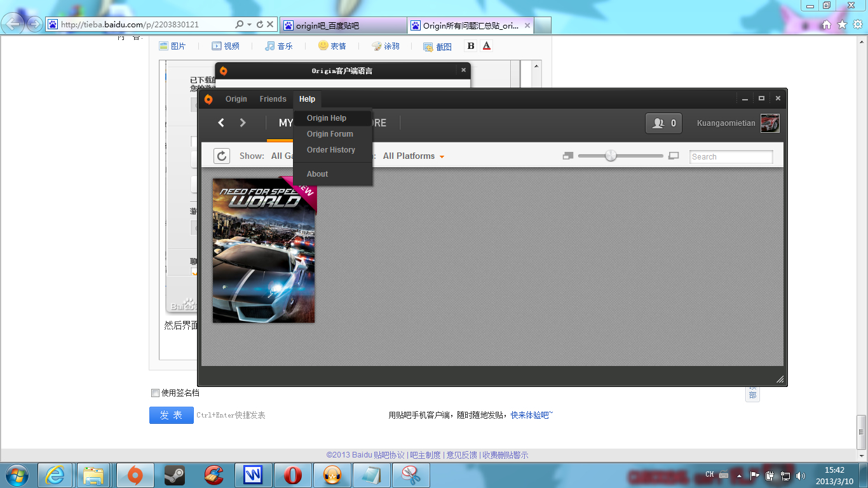Click the Kuangaomietian username

point(726,123)
